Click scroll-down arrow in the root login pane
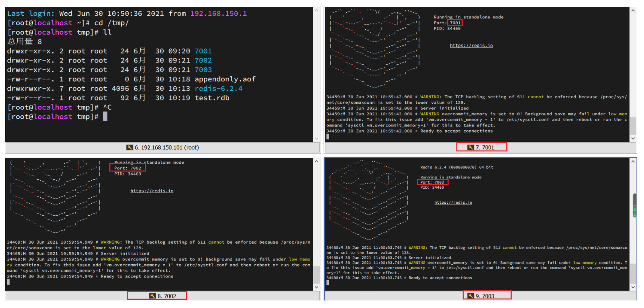Image resolution: width=644 pixels, height=308 pixels. click(x=316, y=138)
